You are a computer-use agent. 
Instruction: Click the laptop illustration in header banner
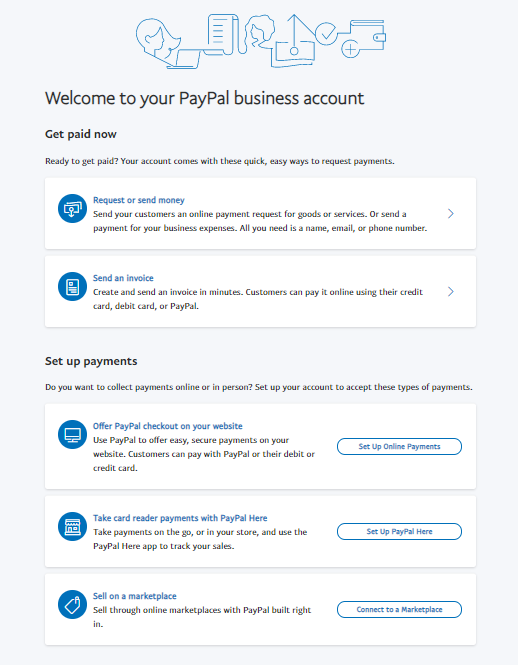tap(185, 59)
